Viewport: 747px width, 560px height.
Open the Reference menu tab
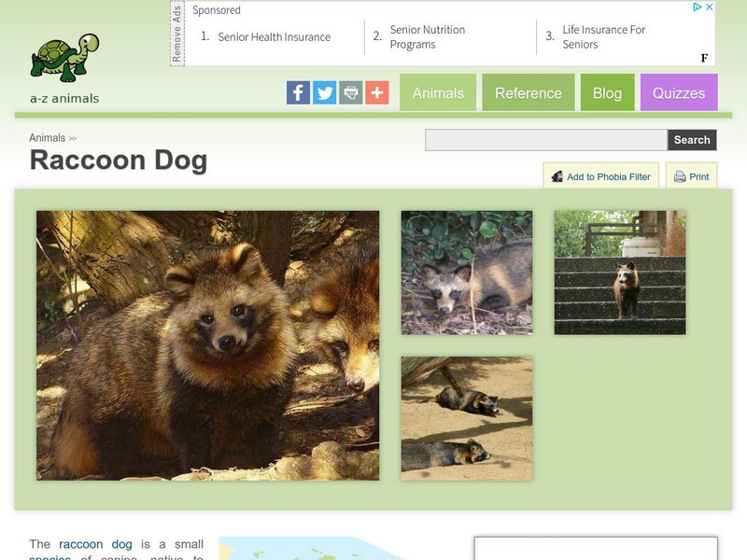point(529,92)
